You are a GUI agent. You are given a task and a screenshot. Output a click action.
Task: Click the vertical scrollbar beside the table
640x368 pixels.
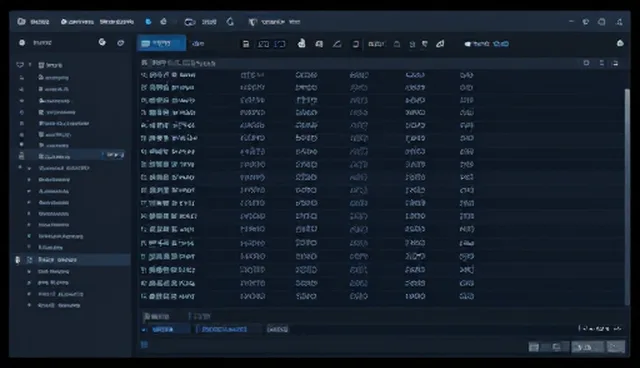(627, 196)
